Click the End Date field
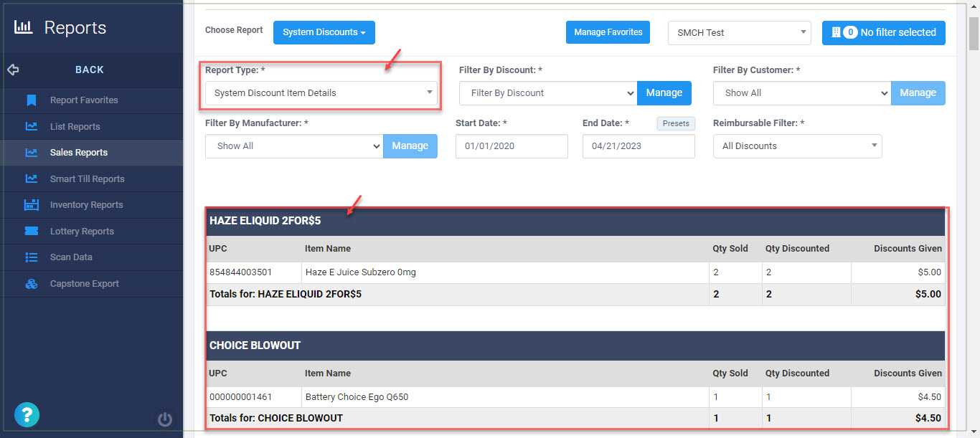Image resolution: width=980 pixels, height=438 pixels. [639, 146]
